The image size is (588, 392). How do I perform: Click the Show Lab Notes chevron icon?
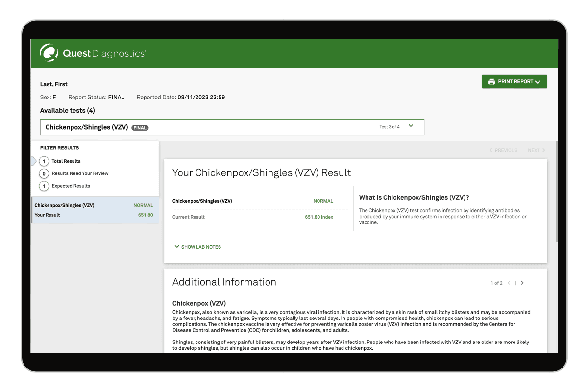click(x=177, y=247)
